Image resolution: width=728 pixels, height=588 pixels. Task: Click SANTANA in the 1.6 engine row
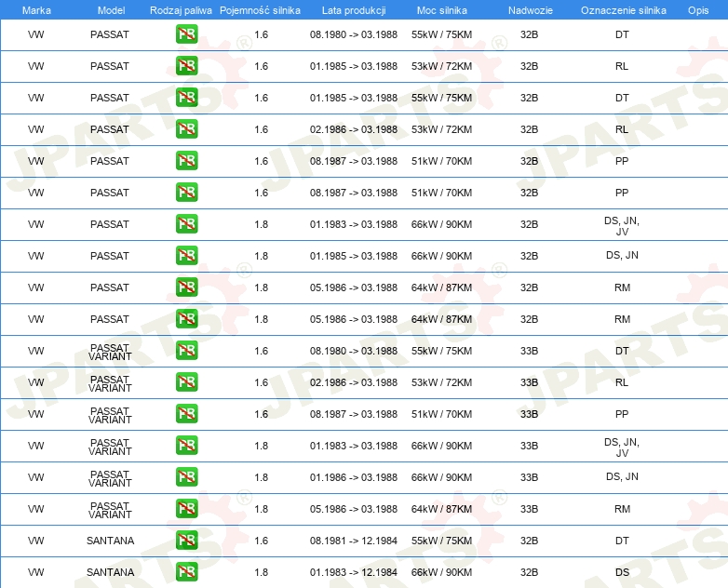pyautogui.click(x=110, y=541)
